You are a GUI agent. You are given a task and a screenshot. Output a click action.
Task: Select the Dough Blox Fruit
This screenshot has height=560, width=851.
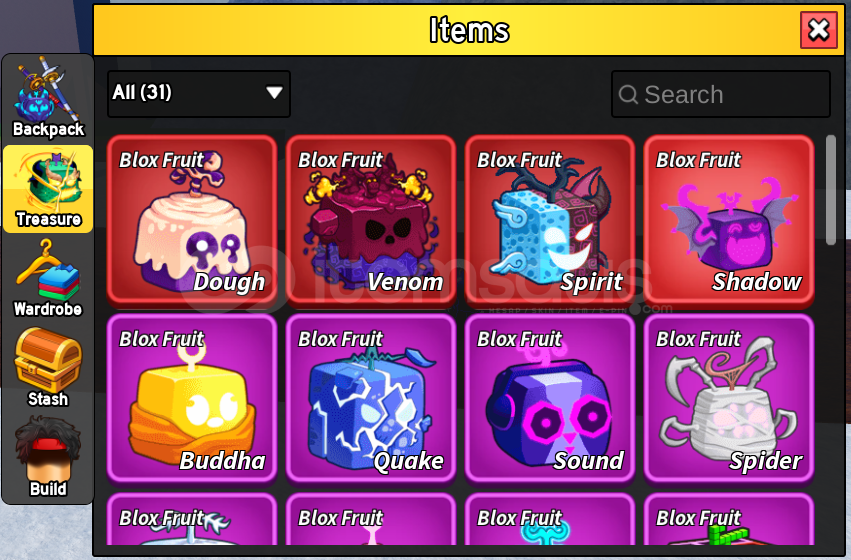coord(192,219)
